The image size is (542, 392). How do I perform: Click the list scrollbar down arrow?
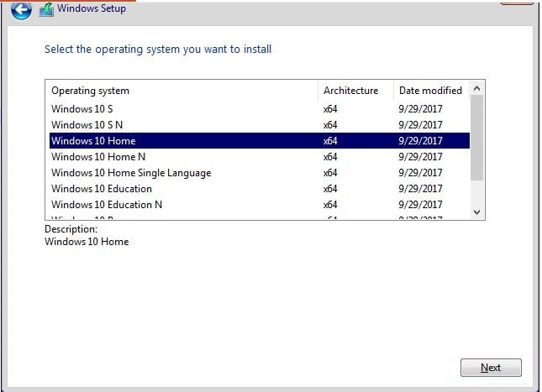(x=477, y=212)
